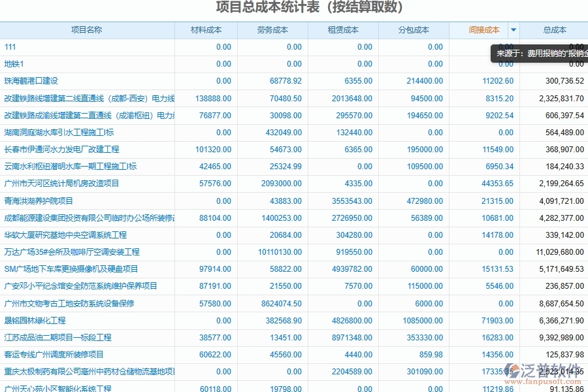Open project 111
The height and width of the screenshot is (392, 588).
[x=12, y=47]
